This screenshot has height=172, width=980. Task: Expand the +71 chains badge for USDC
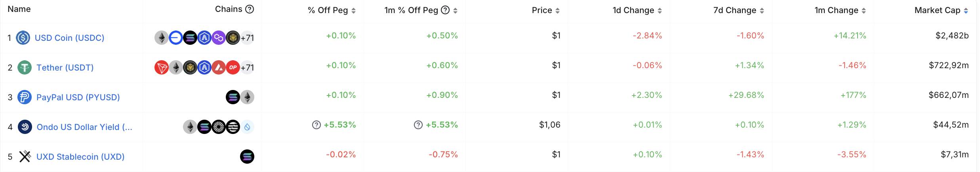247,38
